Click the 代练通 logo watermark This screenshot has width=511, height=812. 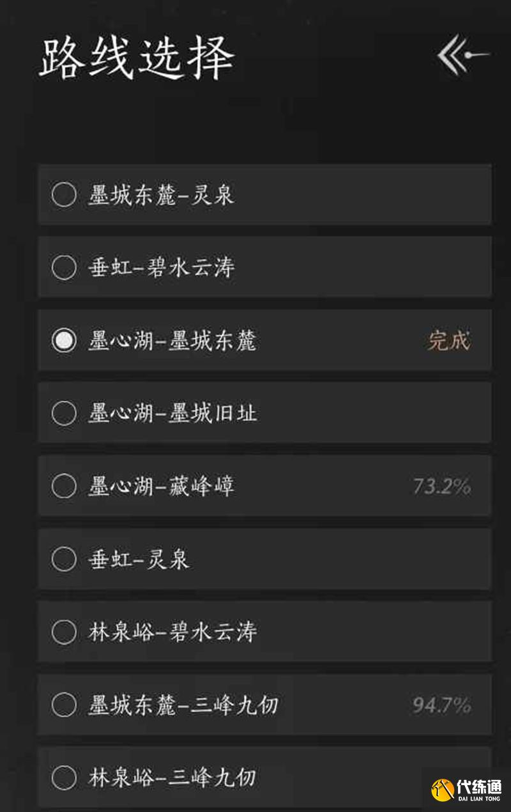[467, 790]
